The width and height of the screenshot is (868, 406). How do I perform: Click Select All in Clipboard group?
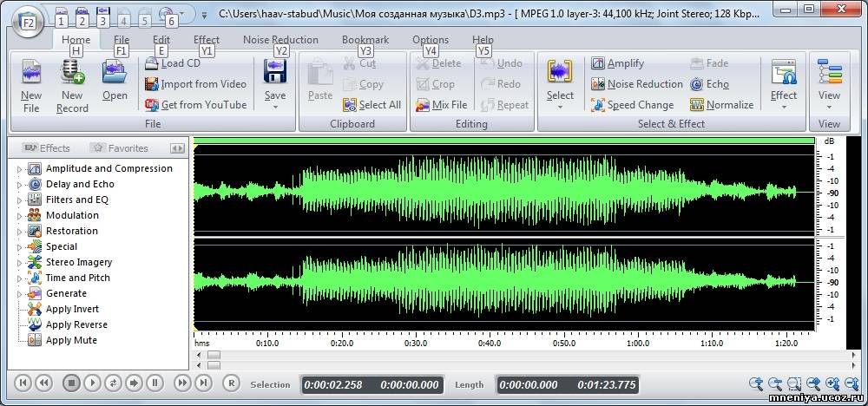click(x=372, y=105)
